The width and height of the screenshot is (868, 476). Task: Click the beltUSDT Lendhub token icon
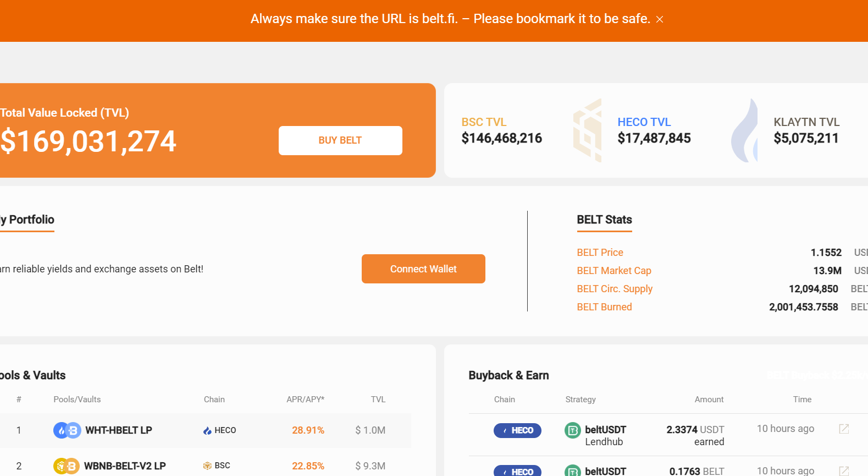[573, 430]
